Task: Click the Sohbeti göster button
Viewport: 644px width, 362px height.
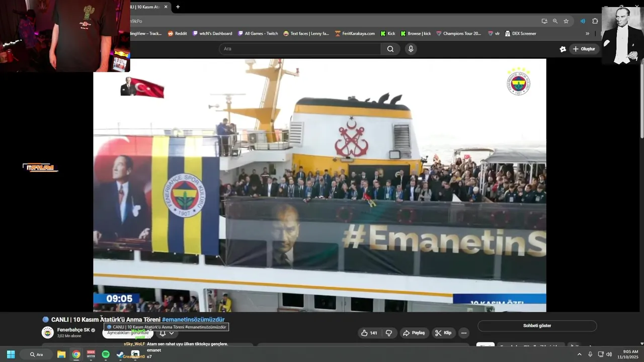Action: (537, 326)
